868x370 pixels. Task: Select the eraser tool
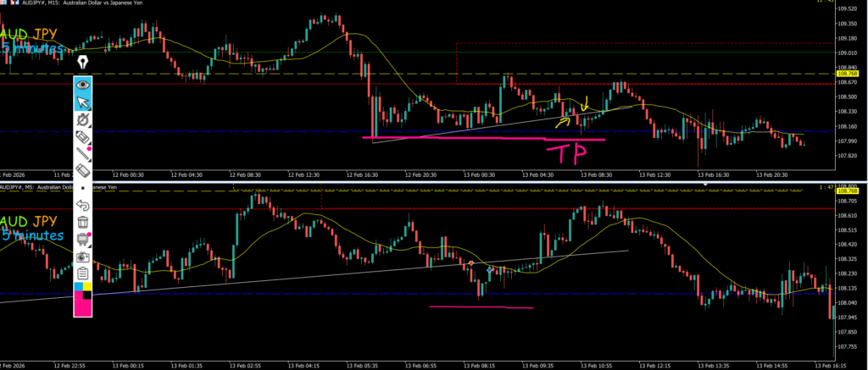[x=83, y=170]
